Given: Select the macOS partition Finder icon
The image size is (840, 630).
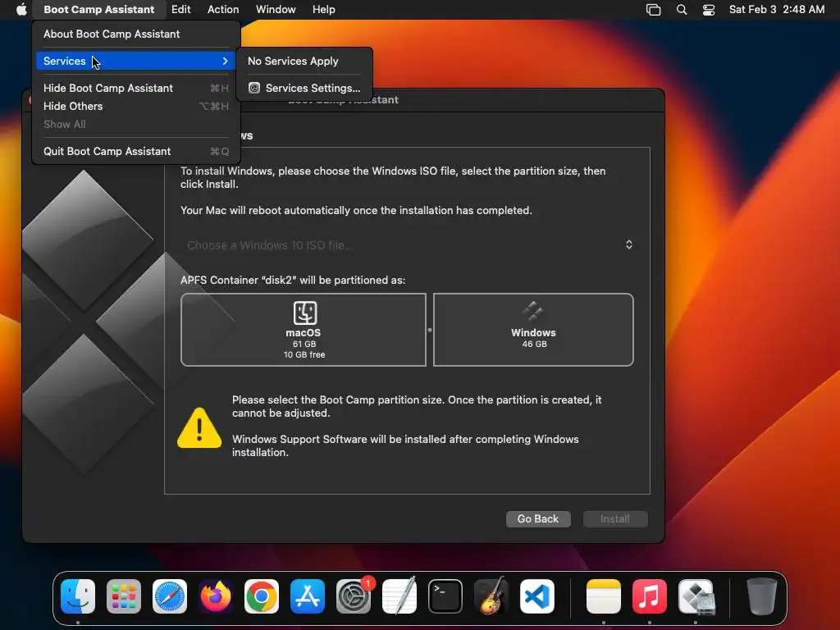Looking at the screenshot, I should [x=305, y=313].
